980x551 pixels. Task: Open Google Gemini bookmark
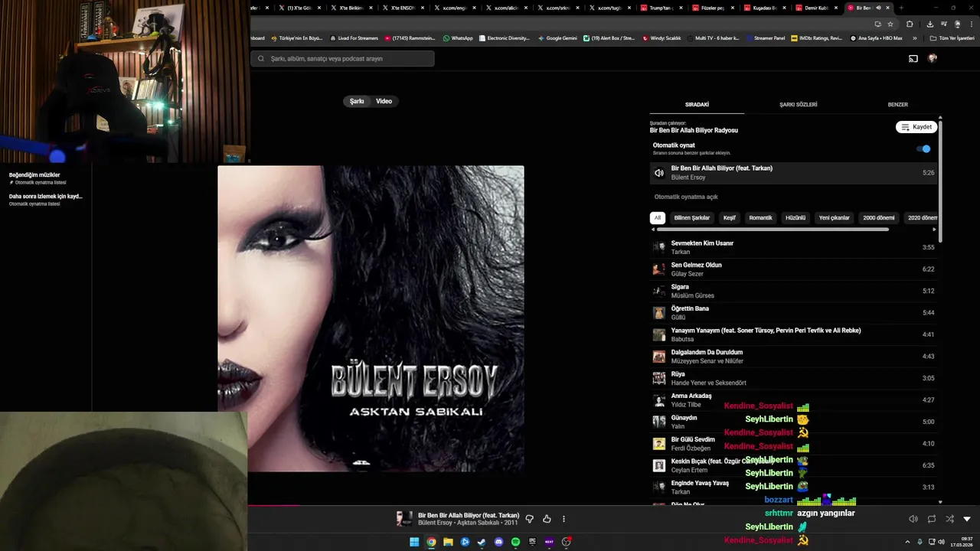[557, 38]
